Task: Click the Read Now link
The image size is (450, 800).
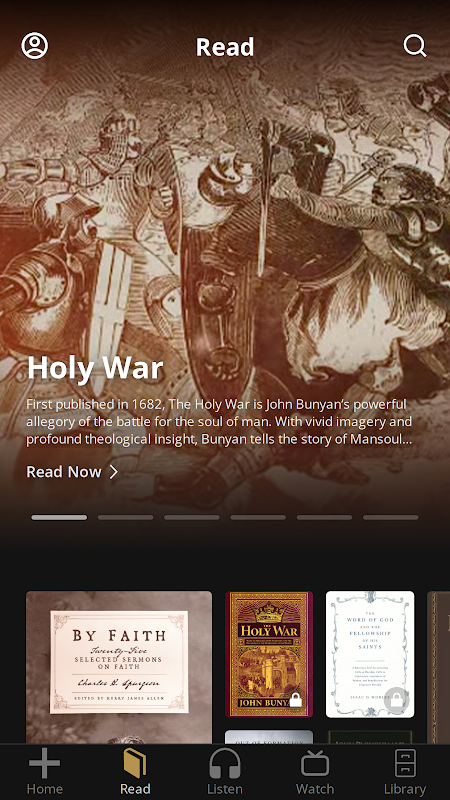Action: [64, 472]
